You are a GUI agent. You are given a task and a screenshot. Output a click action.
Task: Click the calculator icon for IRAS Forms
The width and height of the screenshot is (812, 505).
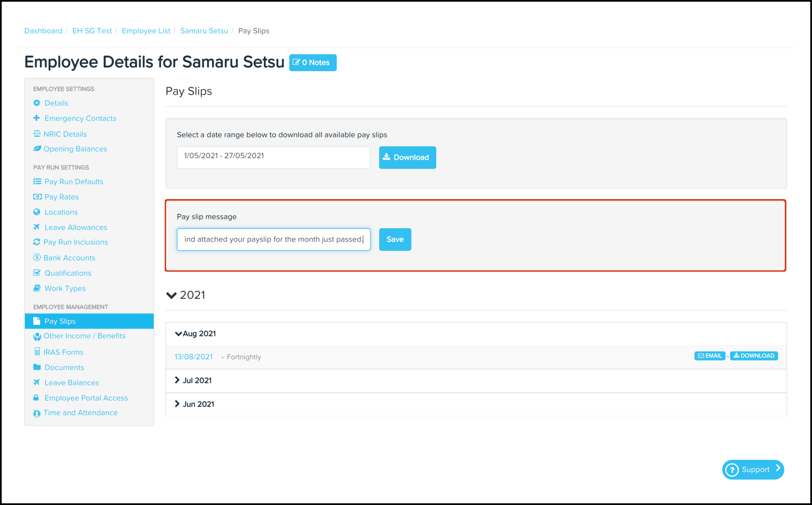[x=37, y=352]
